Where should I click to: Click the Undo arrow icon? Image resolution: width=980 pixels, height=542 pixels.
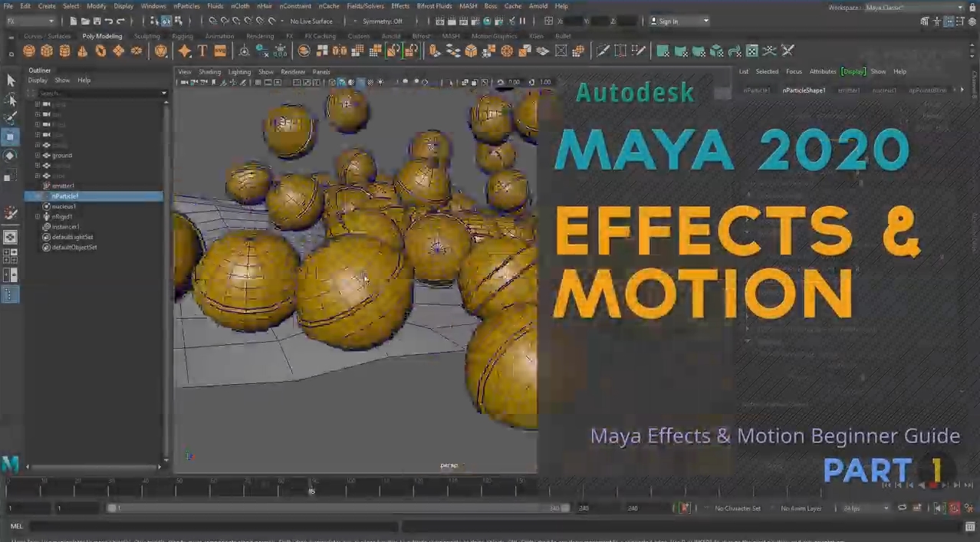point(109,21)
